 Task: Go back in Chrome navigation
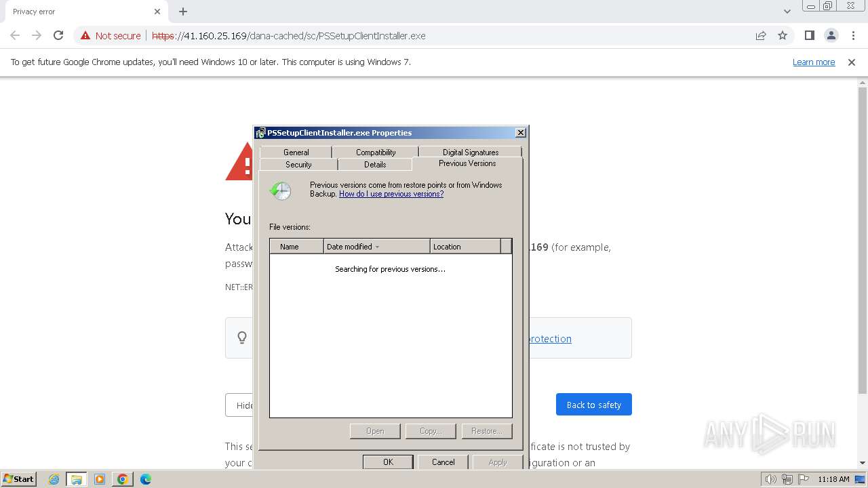tap(15, 35)
